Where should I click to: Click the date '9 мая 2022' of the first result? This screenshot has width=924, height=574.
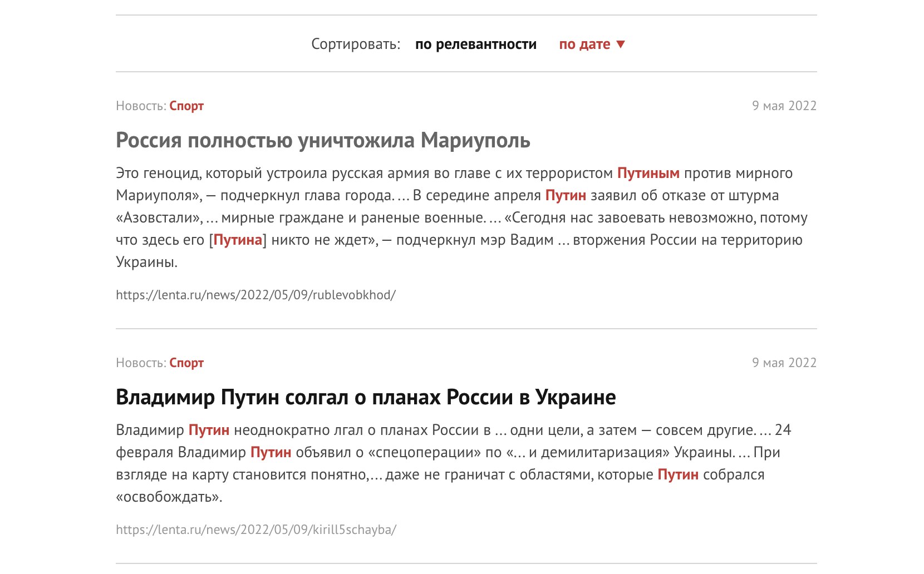tap(785, 106)
